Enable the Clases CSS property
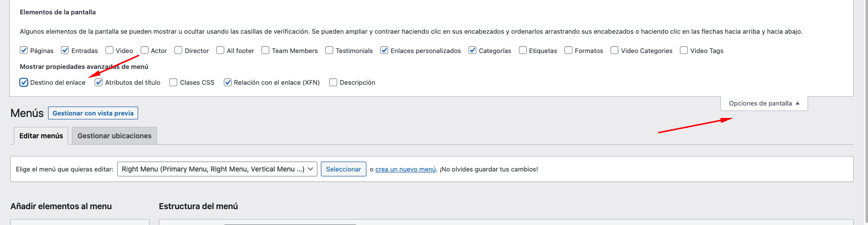868x225 pixels. (173, 82)
